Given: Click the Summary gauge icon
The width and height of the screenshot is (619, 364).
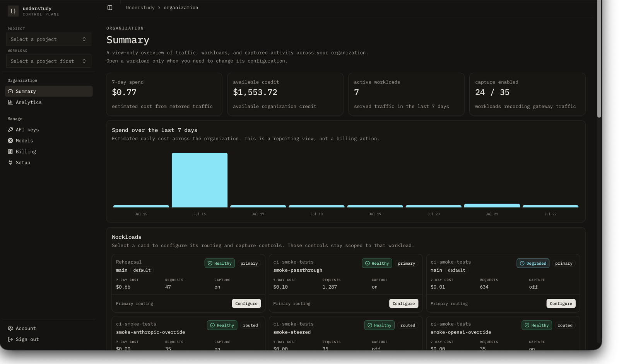Looking at the screenshot, I should [10, 91].
